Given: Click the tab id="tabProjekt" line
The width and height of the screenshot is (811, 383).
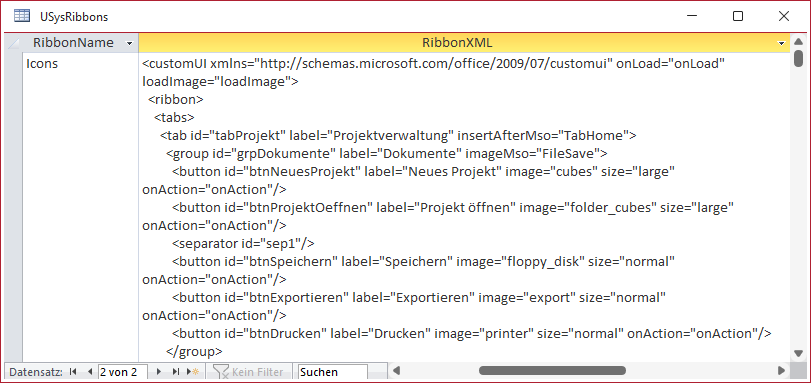Looking at the screenshot, I should click(398, 136).
